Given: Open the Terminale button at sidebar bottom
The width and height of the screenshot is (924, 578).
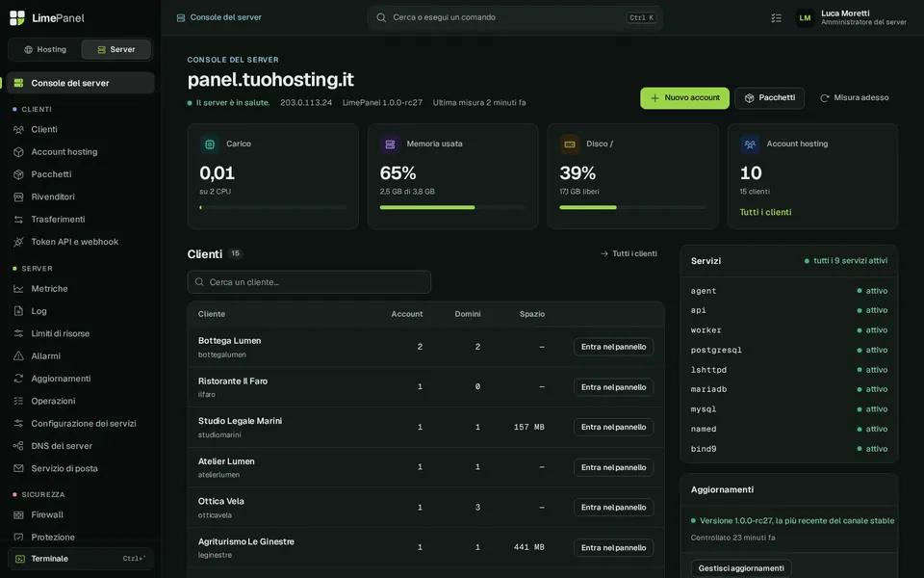Looking at the screenshot, I should tap(81, 559).
